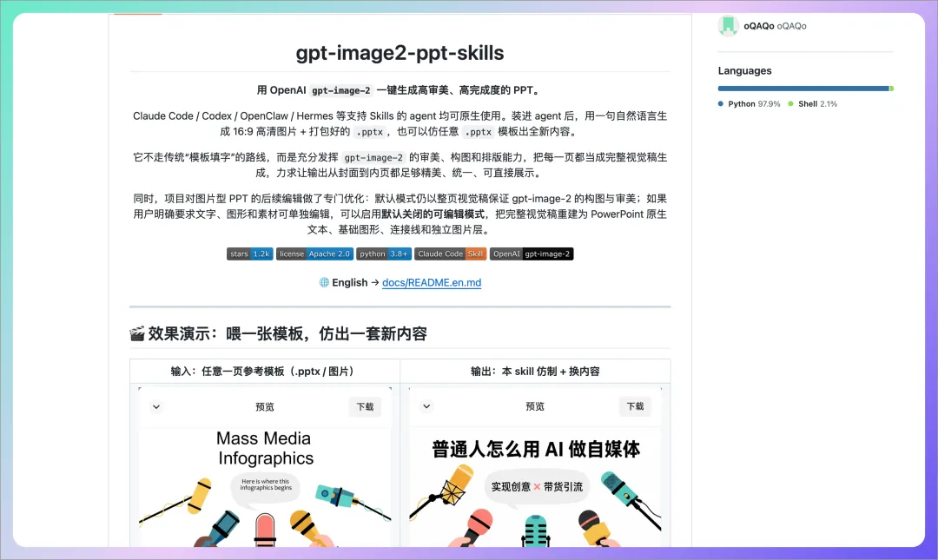Click the clapperboard icon next to 效果演示
The height and width of the screenshot is (560, 938).
click(137, 334)
